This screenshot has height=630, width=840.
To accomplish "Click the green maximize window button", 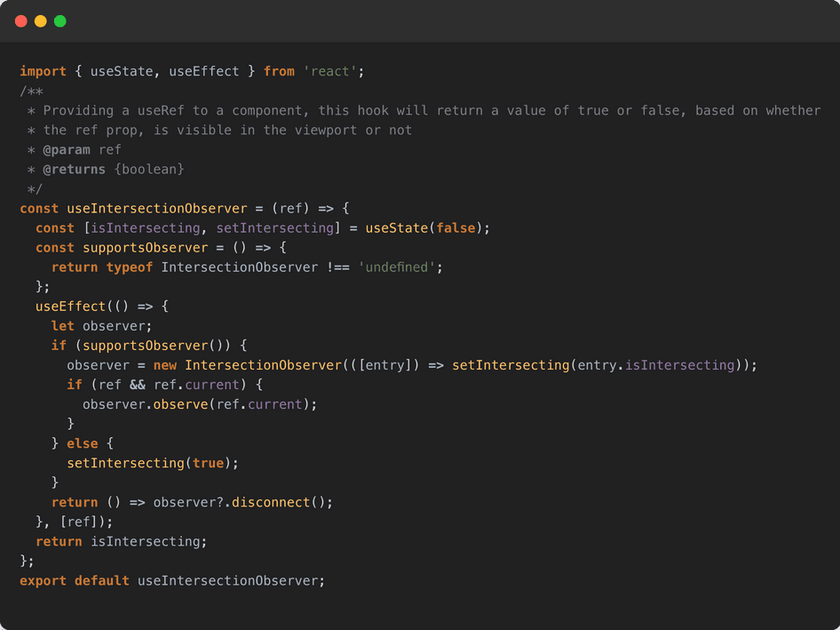I will pyautogui.click(x=60, y=21).
